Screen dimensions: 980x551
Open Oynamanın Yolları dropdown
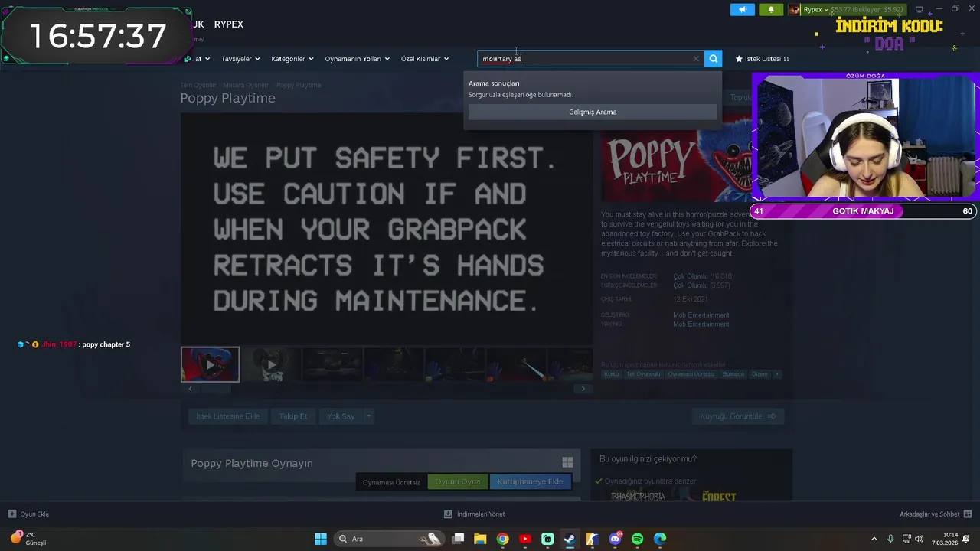357,59
